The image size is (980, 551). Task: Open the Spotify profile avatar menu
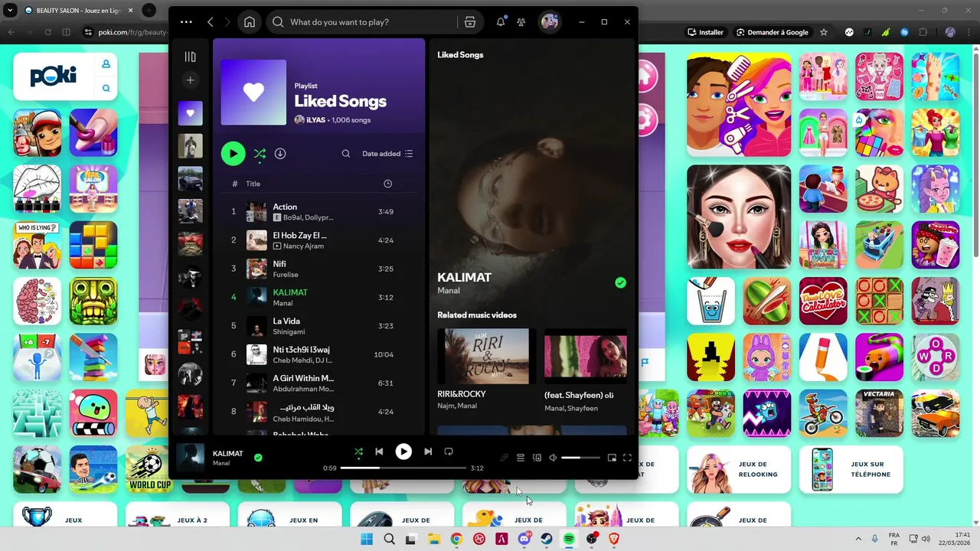[550, 22]
